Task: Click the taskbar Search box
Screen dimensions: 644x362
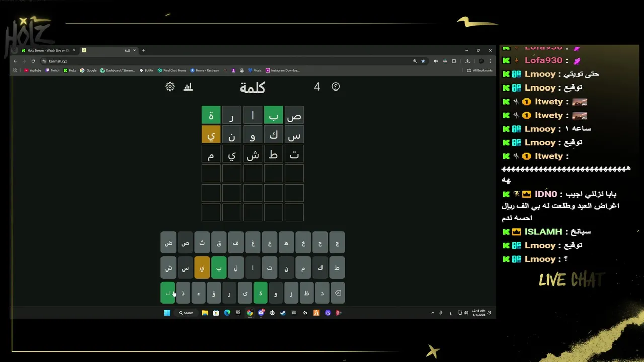Action: (x=186, y=313)
